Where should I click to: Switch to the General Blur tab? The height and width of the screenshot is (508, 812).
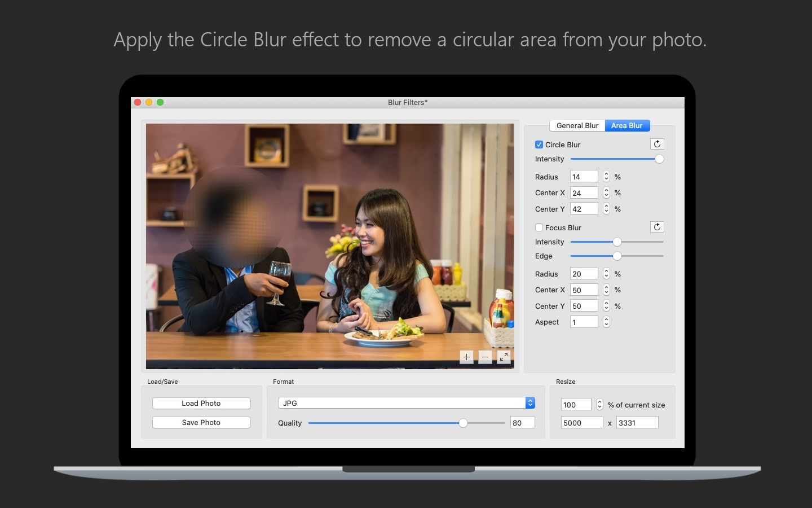click(x=577, y=125)
